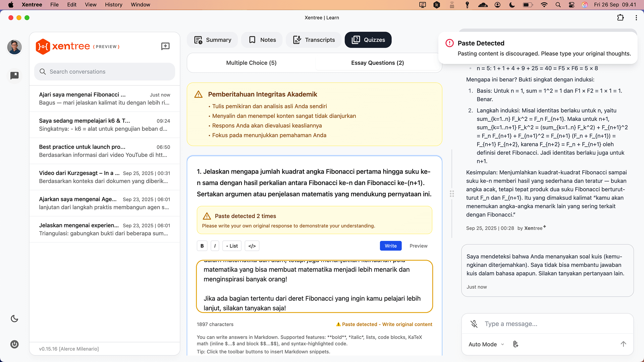This screenshot has height=362, width=644.
Task: Toggle the muted microphone icon
Action: pyautogui.click(x=474, y=324)
